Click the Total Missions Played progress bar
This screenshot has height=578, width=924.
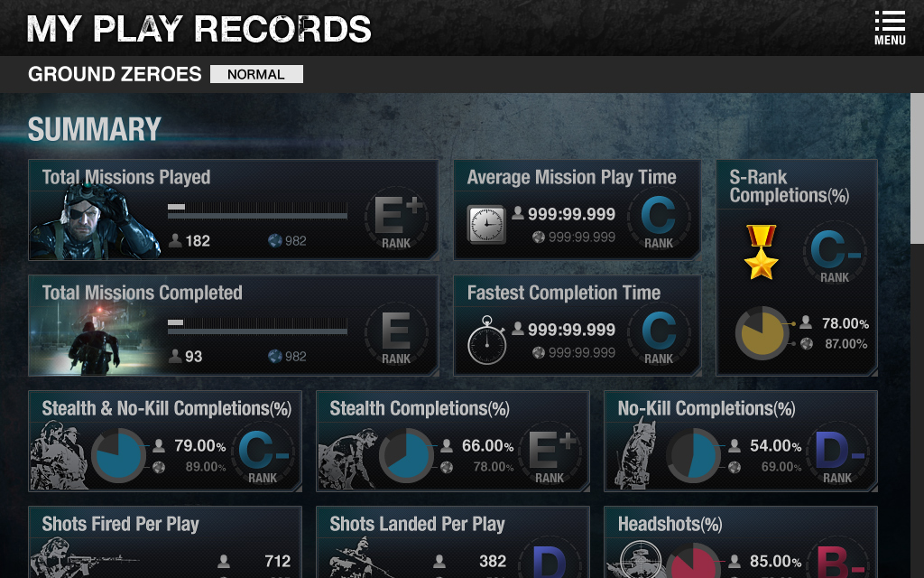(257, 211)
